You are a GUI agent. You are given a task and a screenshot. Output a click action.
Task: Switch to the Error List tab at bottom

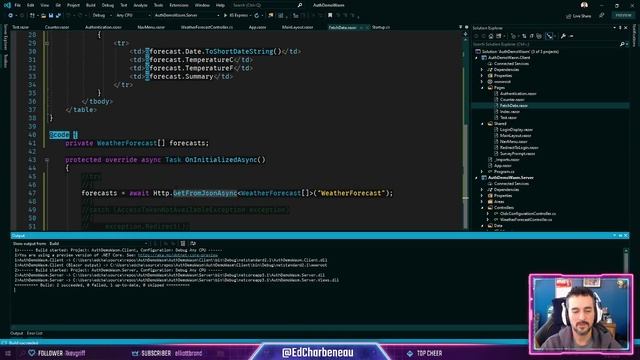tap(35, 333)
